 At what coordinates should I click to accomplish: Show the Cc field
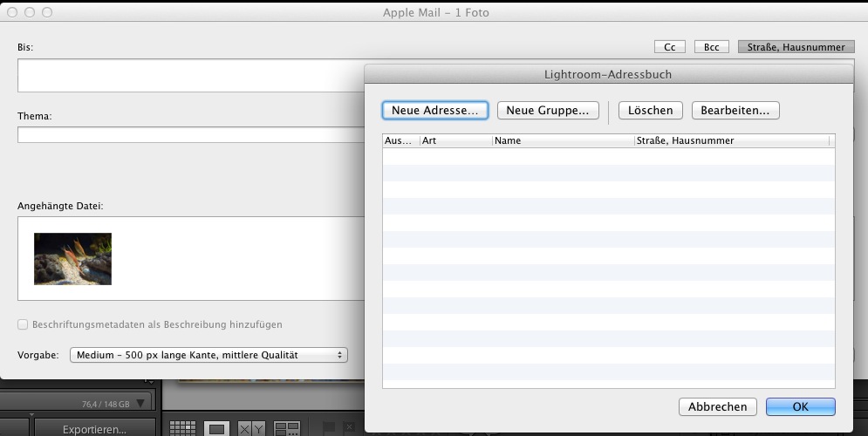pos(670,47)
